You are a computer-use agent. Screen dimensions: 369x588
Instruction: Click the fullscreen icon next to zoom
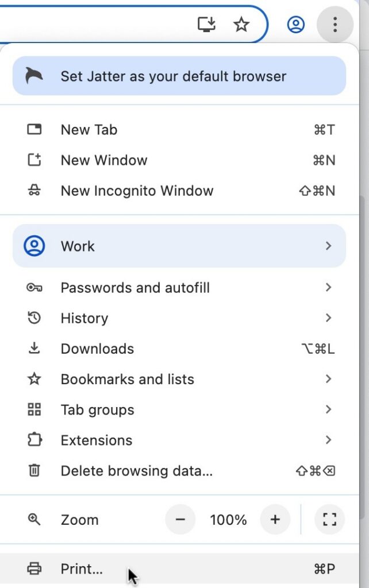[329, 520]
